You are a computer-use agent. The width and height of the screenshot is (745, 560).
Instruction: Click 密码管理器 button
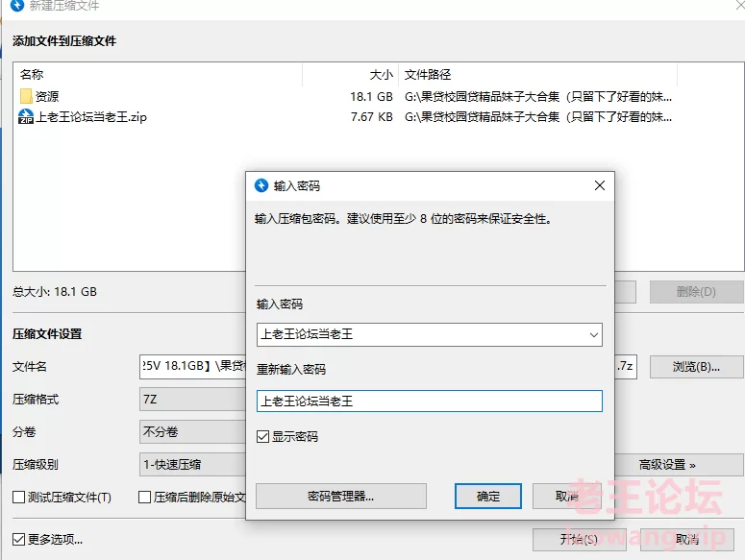[x=341, y=497]
